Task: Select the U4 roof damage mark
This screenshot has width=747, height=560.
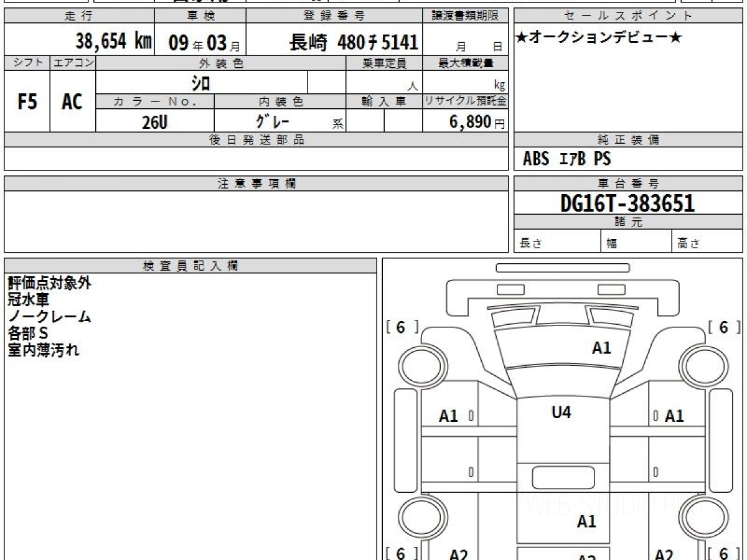Action: coord(561,412)
